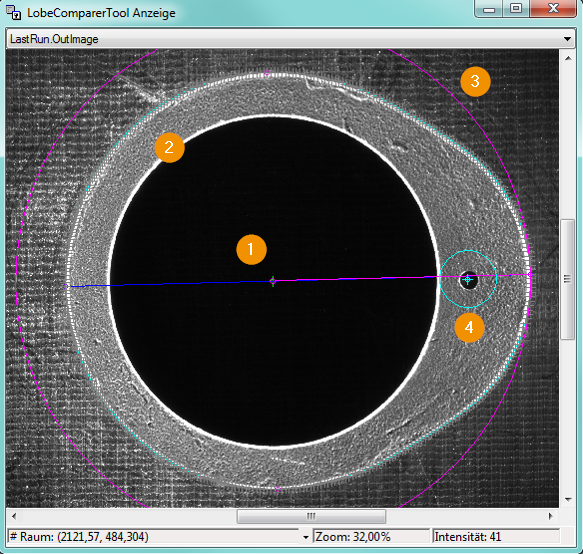Open the Raum coordinates dropdown arrow

point(306,537)
